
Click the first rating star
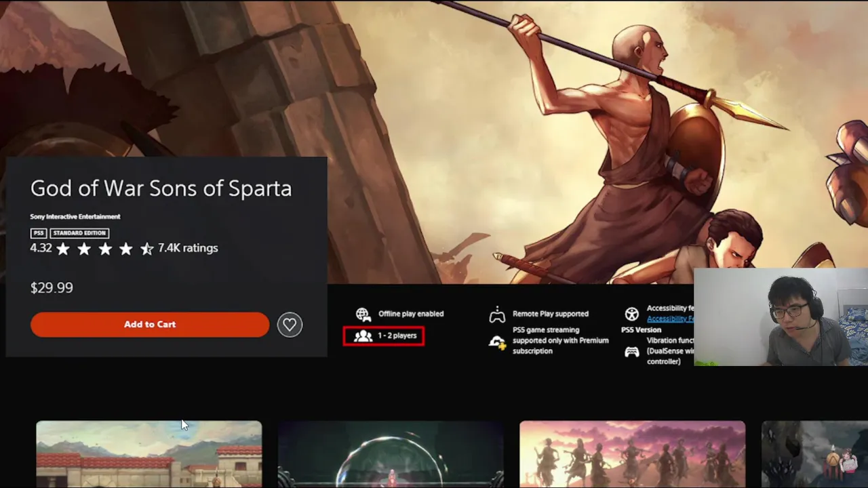[63, 249]
